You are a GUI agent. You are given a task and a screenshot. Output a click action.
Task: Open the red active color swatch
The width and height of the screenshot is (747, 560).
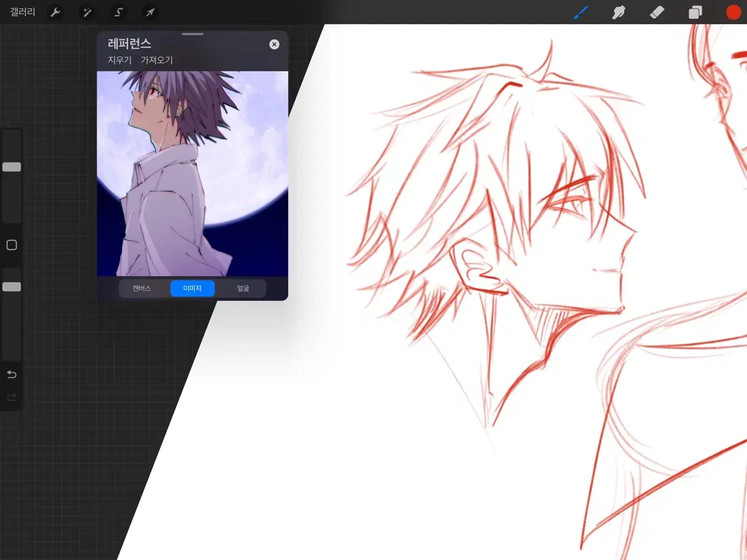click(733, 12)
